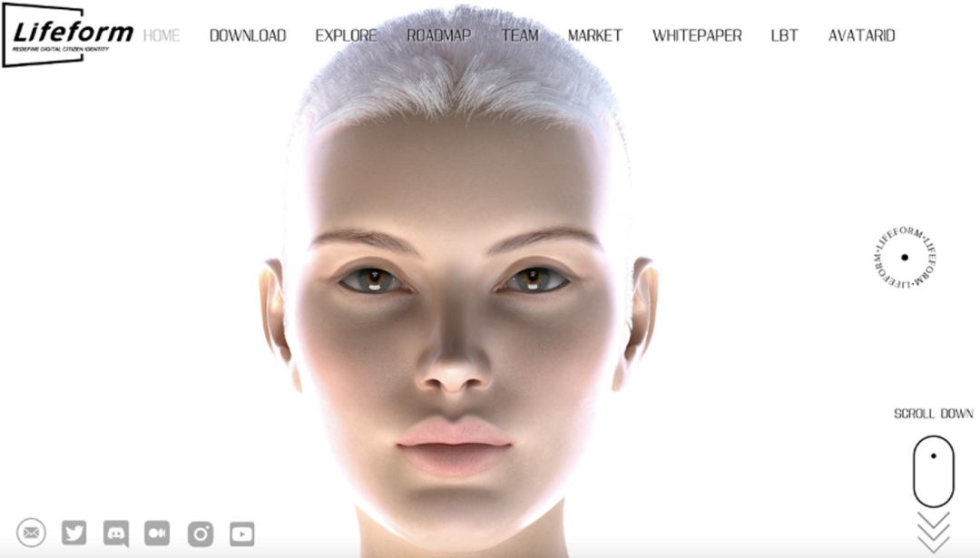
Task: Click the Lifeform logo
Action: [67, 35]
